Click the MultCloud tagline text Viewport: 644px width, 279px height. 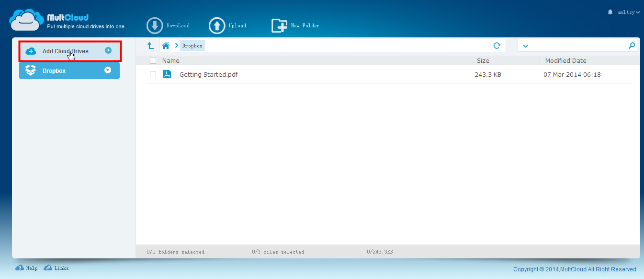click(86, 26)
